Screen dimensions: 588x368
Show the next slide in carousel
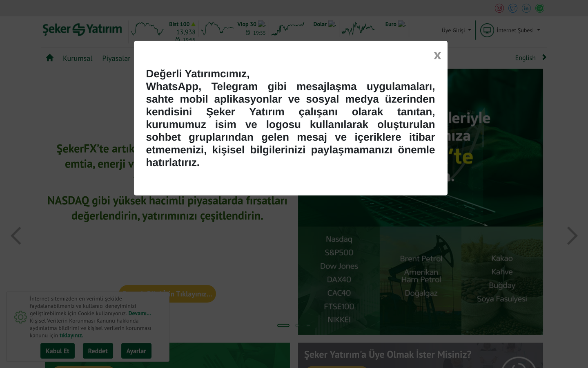(572, 236)
